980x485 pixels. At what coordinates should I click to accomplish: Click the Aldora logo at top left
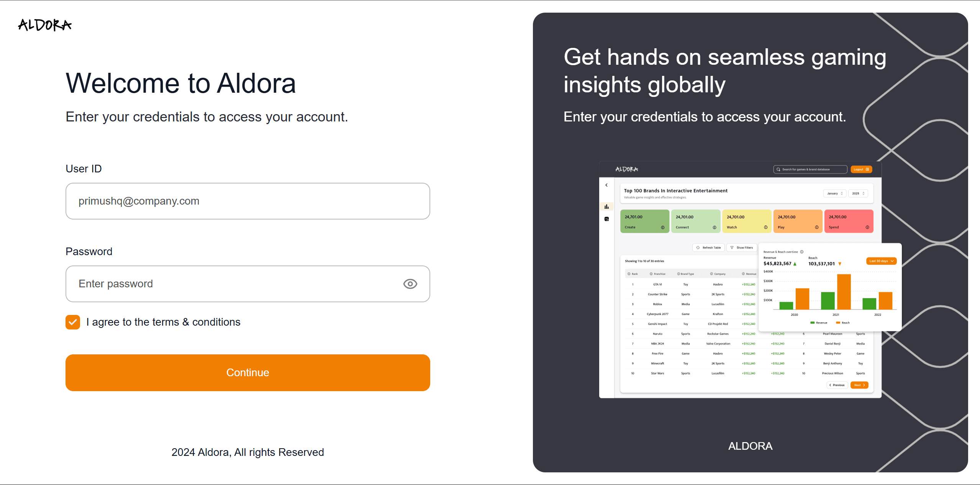[44, 25]
